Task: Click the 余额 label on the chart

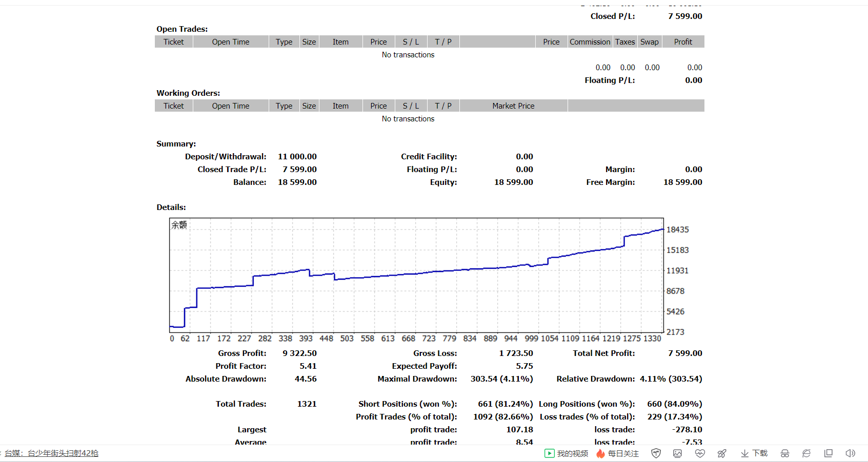Action: coord(179,225)
